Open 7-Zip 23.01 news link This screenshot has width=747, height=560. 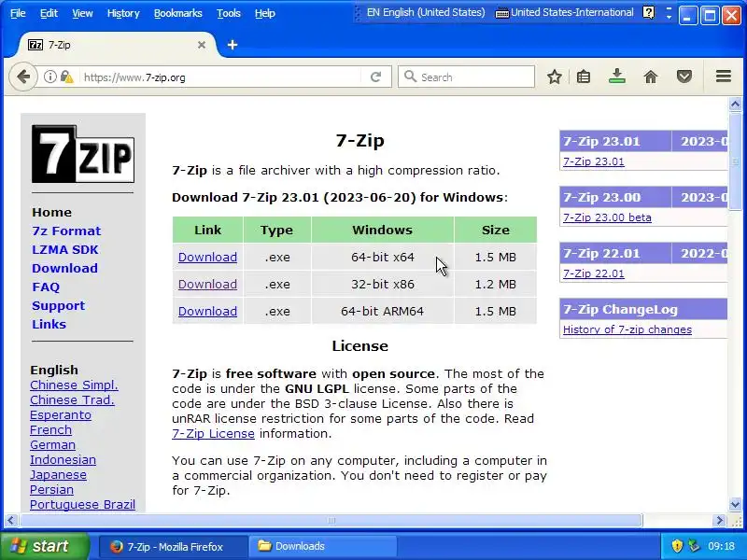click(594, 161)
